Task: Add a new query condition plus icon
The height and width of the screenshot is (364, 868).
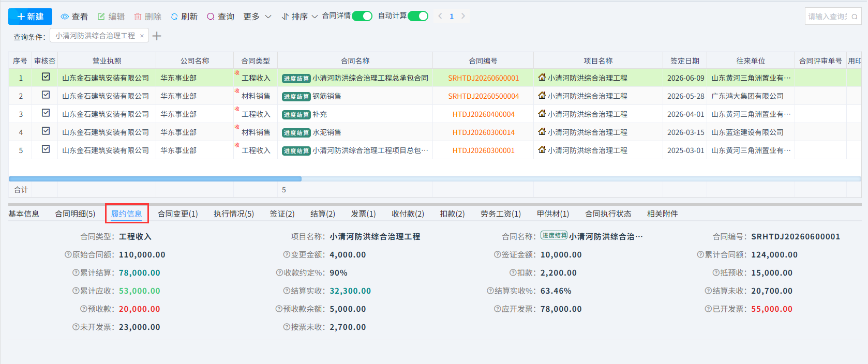Action: [157, 36]
